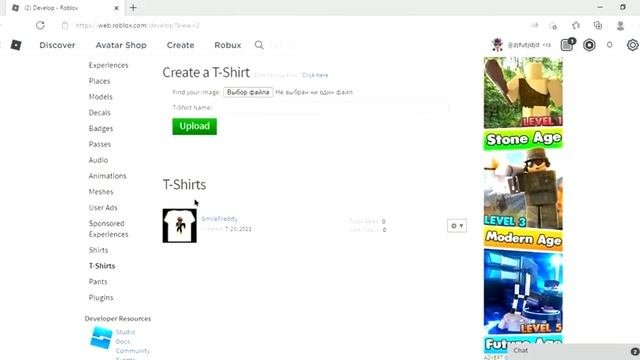Open the Avatar Shop menu
Screen dimensions: 640x360
click(121, 45)
